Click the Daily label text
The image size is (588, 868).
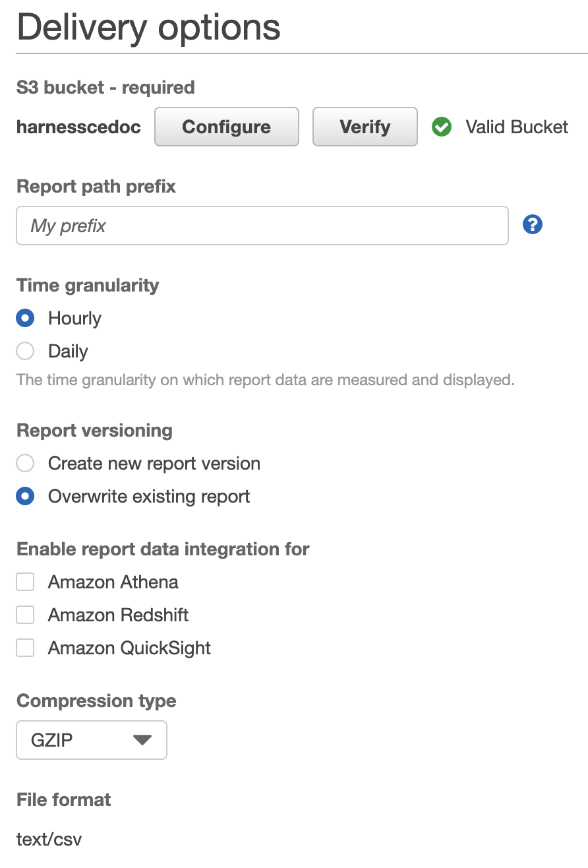(x=68, y=352)
